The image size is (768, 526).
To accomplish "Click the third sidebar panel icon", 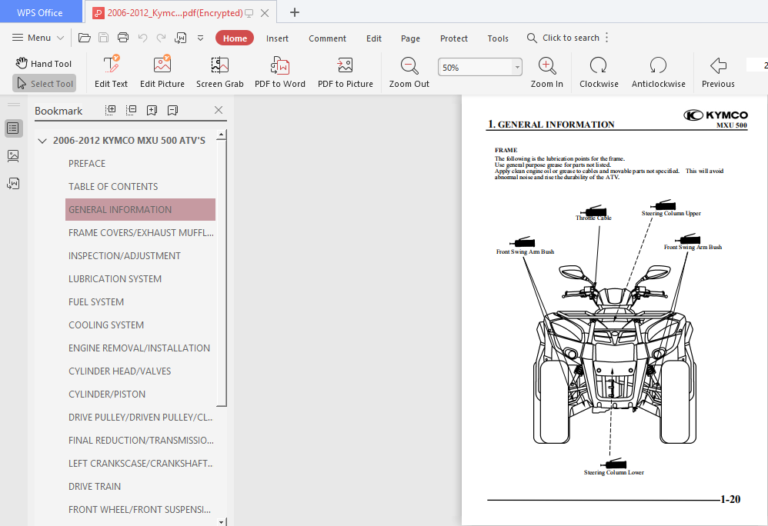I will point(13,184).
